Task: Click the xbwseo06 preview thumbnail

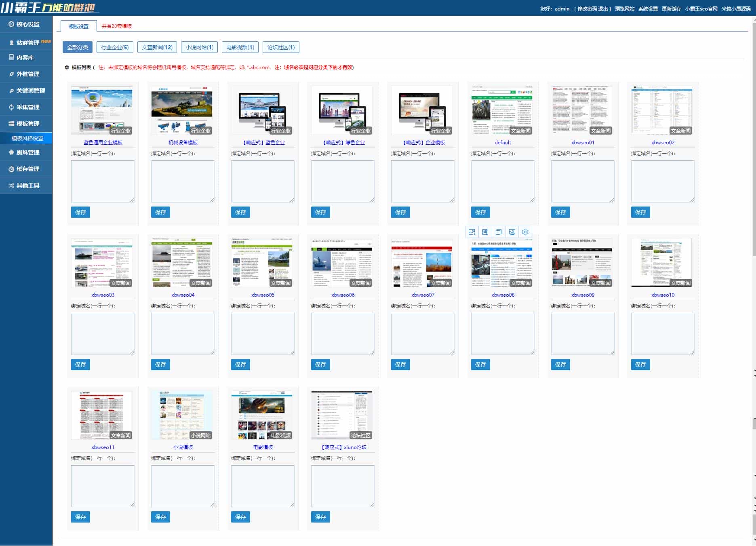Action: click(342, 263)
